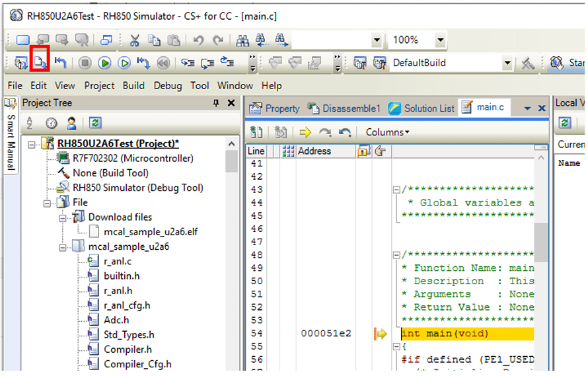588x376 pixels.
Task: Open the DefaultBuild configuration dropdown
Action: (507, 63)
